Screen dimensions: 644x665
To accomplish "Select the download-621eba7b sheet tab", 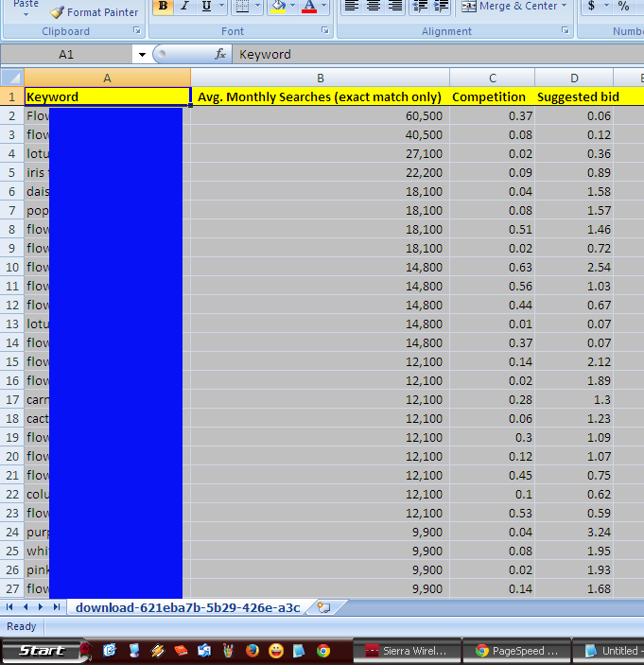I will 187,607.
